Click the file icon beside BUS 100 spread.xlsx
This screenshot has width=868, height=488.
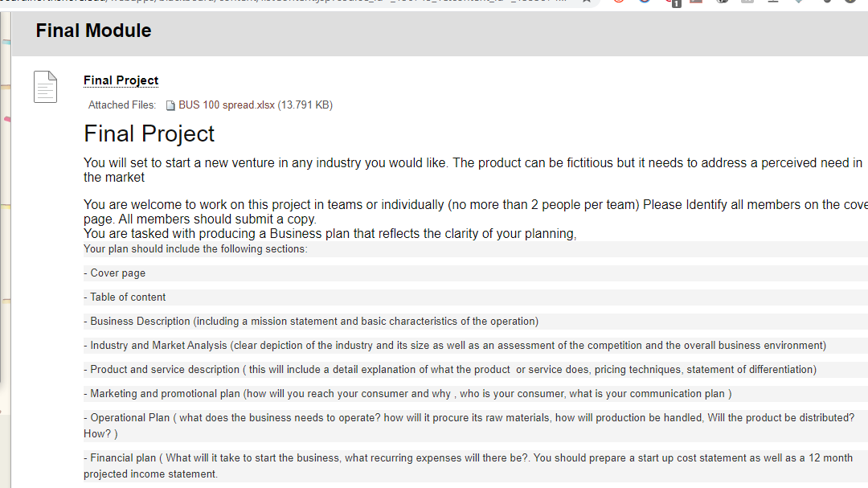[170, 105]
